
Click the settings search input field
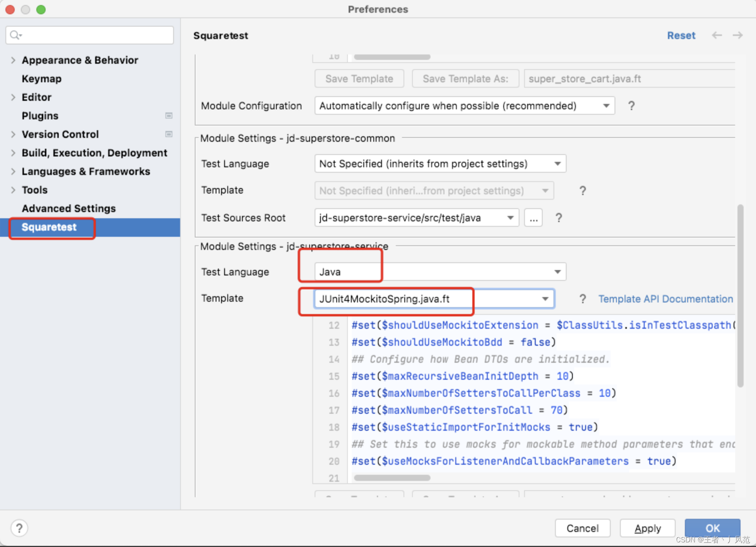point(90,35)
